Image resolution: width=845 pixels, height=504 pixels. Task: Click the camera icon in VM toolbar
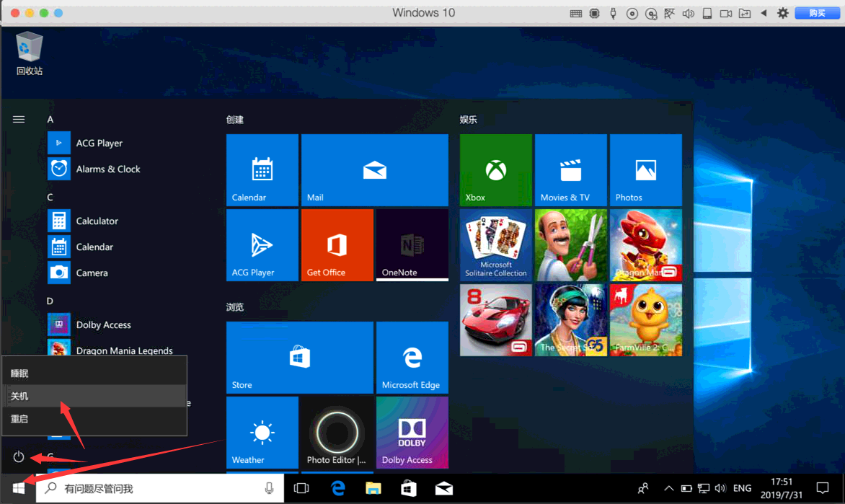[726, 14]
